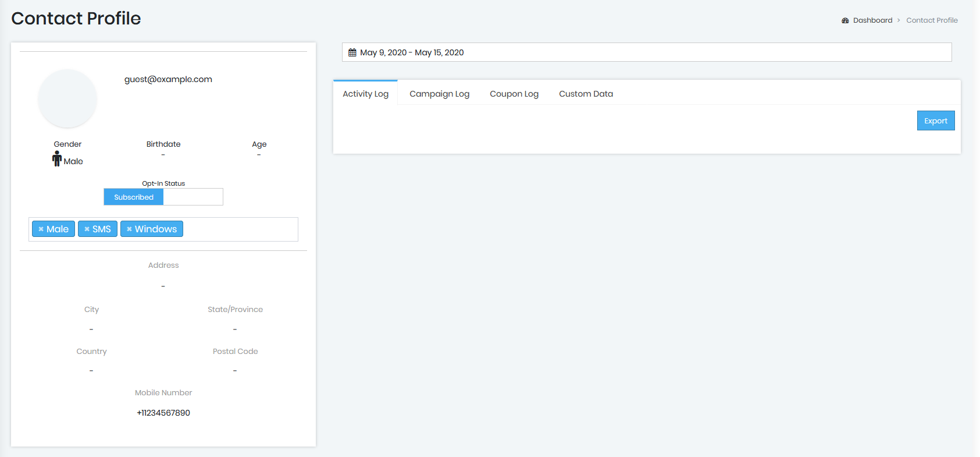Click the State/Province label
This screenshot has height=457, width=980.
tap(235, 310)
